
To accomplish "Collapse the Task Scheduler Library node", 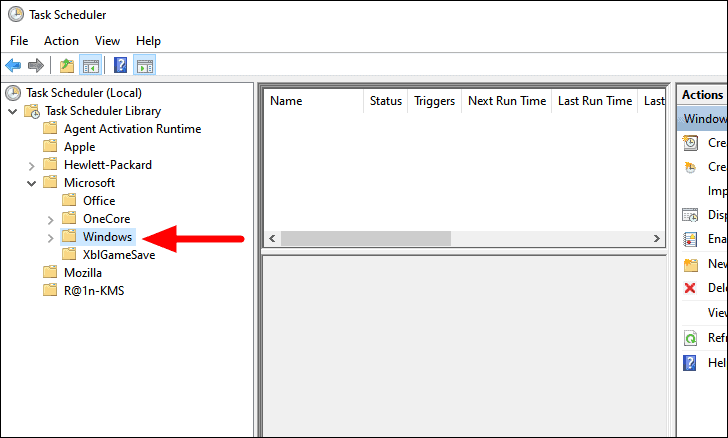I will point(13,111).
